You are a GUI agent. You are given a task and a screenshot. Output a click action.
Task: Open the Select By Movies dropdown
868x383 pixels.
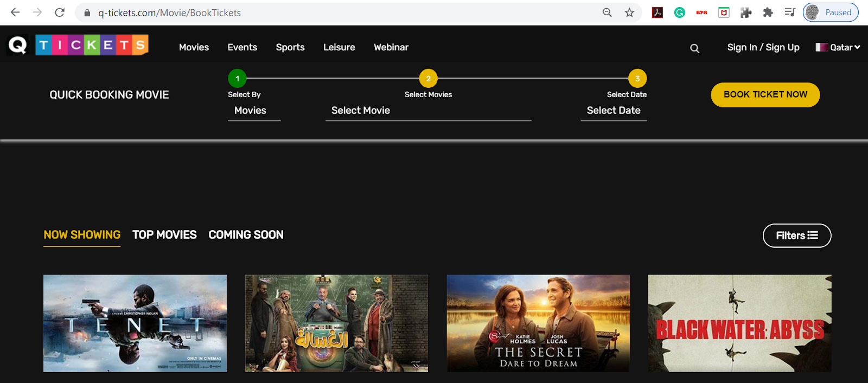(254, 111)
